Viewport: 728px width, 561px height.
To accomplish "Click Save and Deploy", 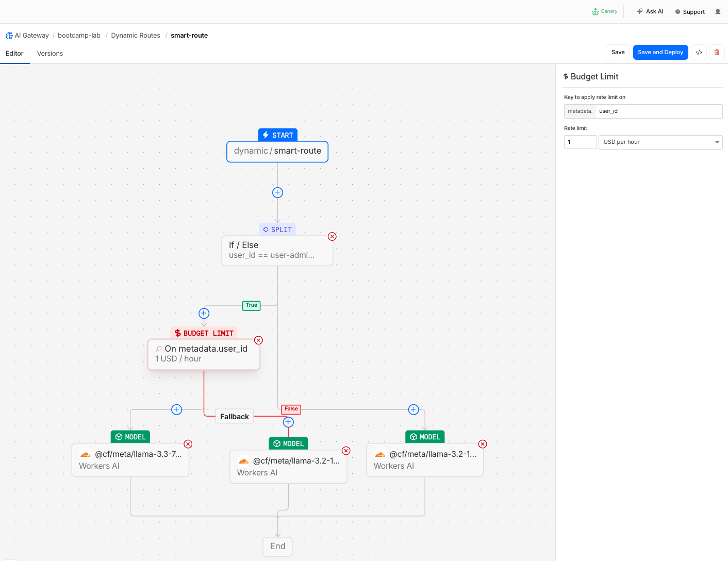I will tap(660, 52).
